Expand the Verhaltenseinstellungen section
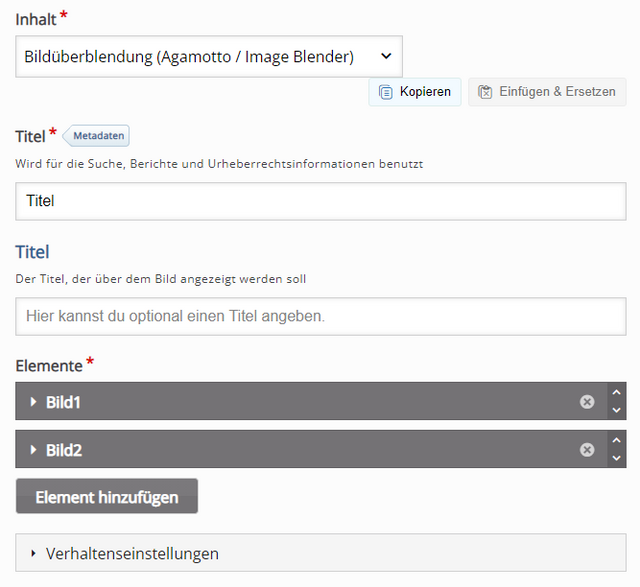Viewport: 640px width, 587px height. (321, 553)
